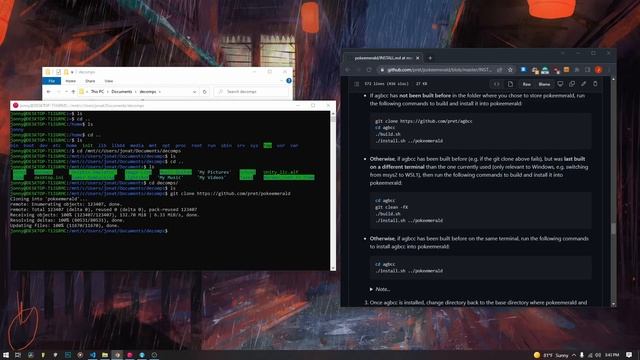This screenshot has height=360, width=640.
Task: Switch to GitHub preview (file) view
Action: coord(510,84)
